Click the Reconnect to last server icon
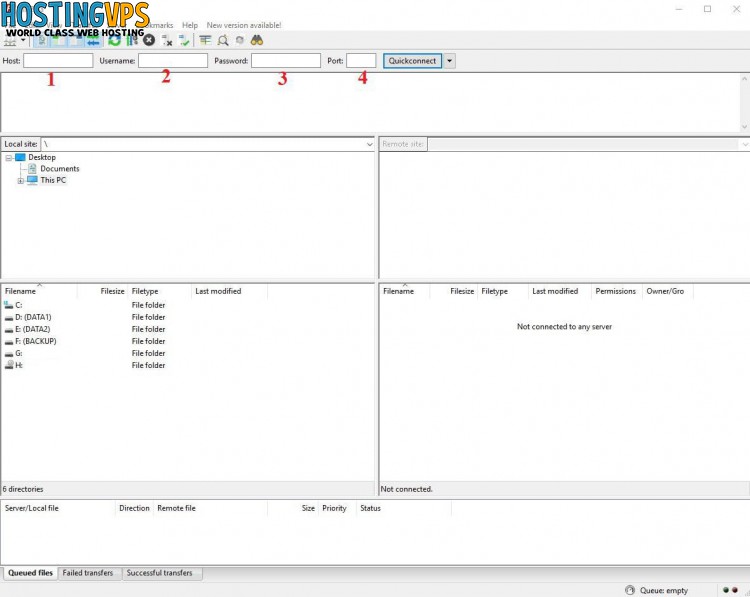This screenshot has height=597, width=750. (184, 41)
